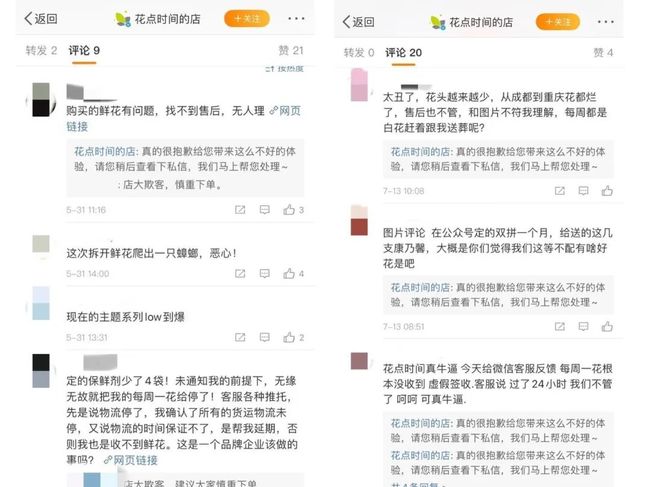This screenshot has height=487, width=650.
Task: Follow the shop via right orange 关注 button
Action: click(x=558, y=22)
